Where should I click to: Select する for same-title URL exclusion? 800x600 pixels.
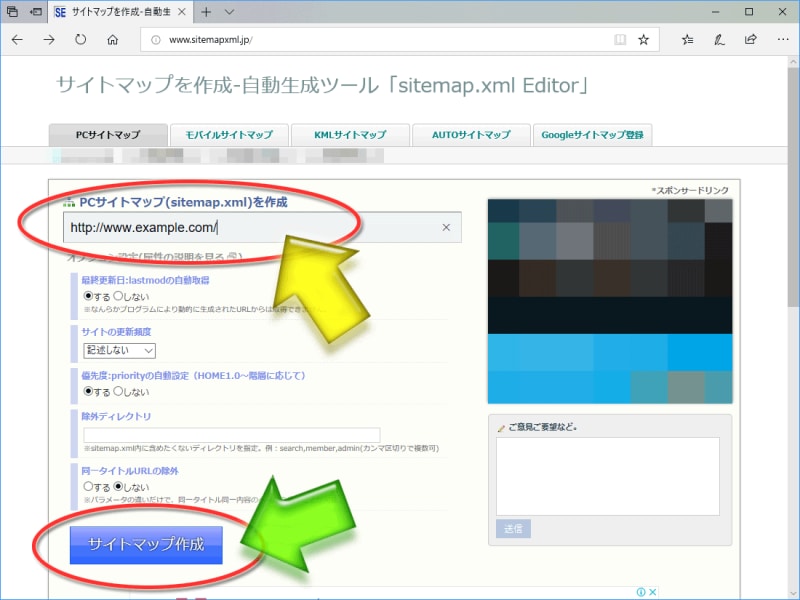click(x=89, y=485)
